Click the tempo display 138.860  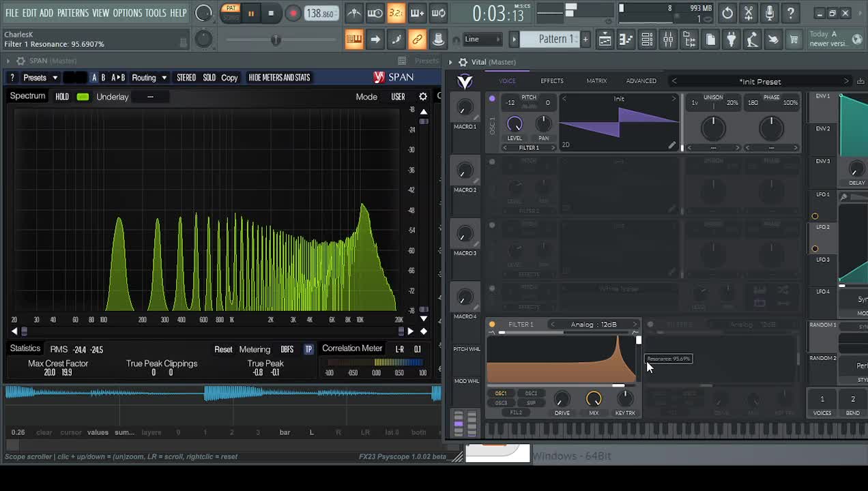[x=320, y=14]
